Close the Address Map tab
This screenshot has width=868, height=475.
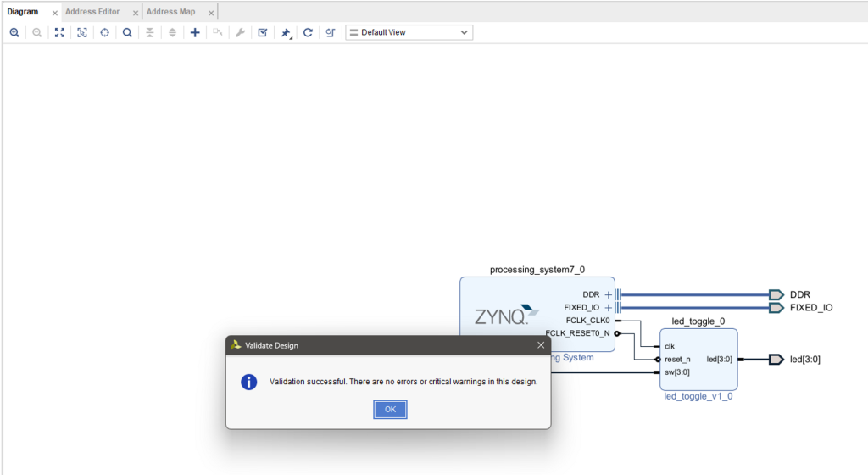(211, 13)
